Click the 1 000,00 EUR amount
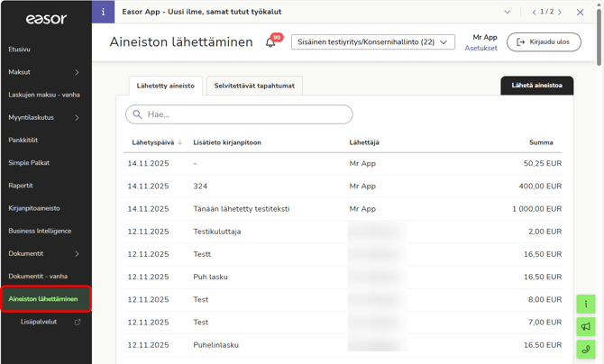604x364 pixels. 536,209
